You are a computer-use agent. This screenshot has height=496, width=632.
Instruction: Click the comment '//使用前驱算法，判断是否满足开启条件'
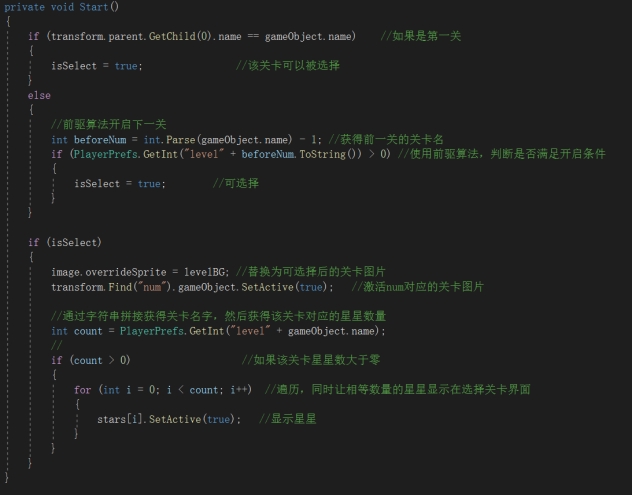[x=501, y=154]
